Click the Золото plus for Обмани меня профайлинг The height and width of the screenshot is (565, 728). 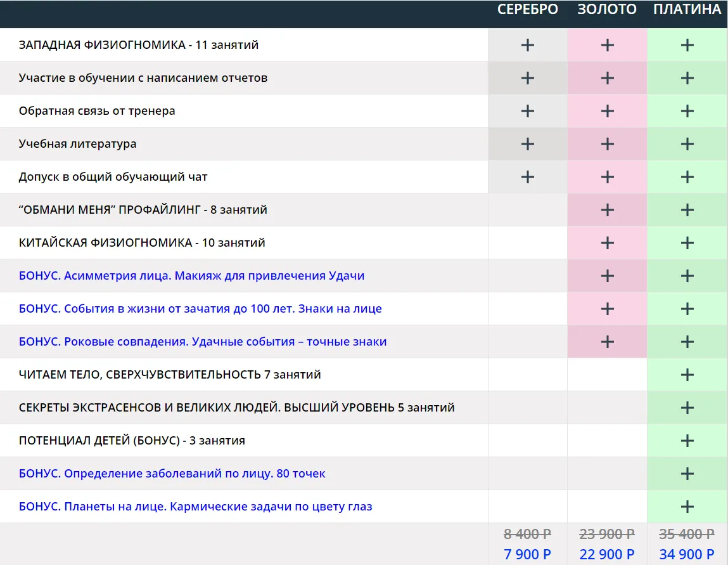tap(607, 210)
